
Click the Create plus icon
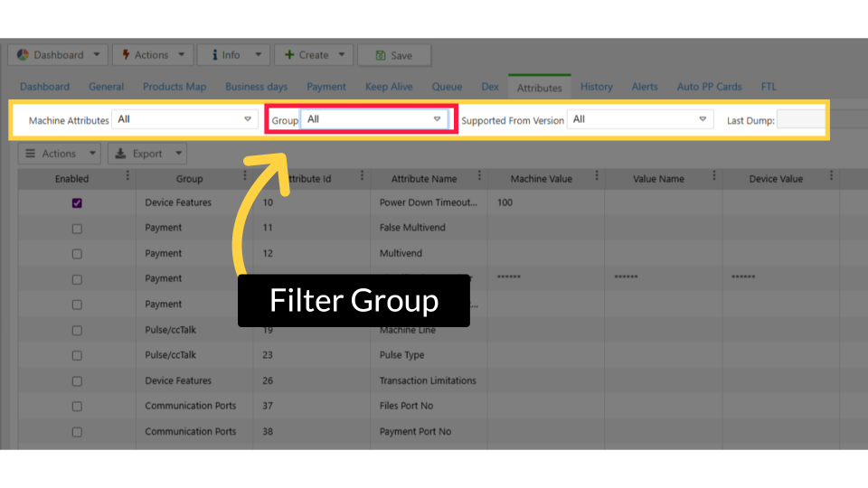[x=289, y=55]
